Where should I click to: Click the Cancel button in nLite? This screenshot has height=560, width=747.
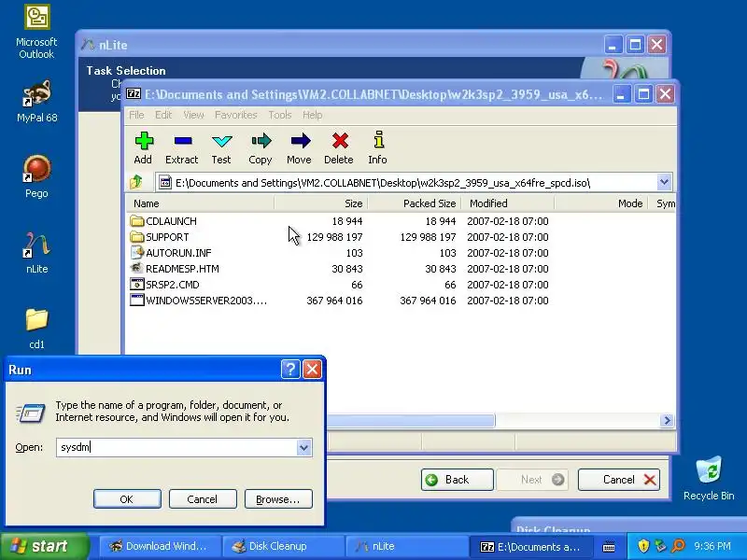coord(619,480)
